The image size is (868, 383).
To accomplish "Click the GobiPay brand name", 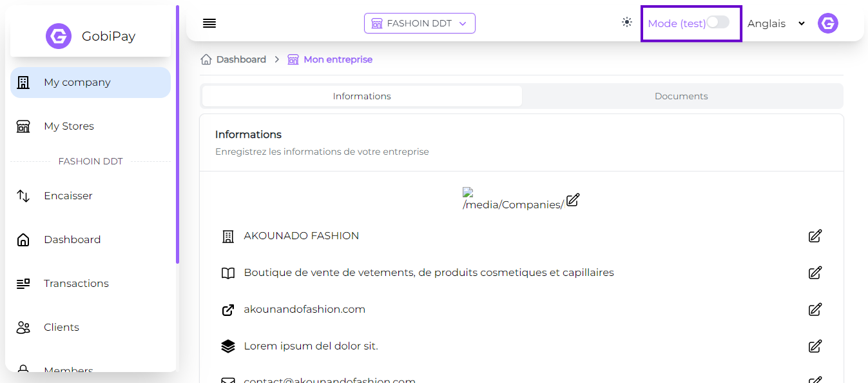I will click(x=108, y=36).
